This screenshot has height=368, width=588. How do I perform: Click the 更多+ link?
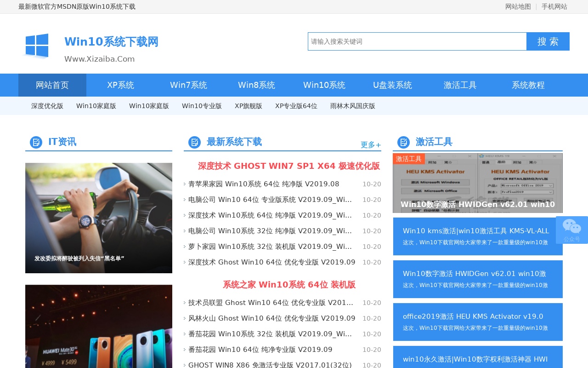click(371, 145)
